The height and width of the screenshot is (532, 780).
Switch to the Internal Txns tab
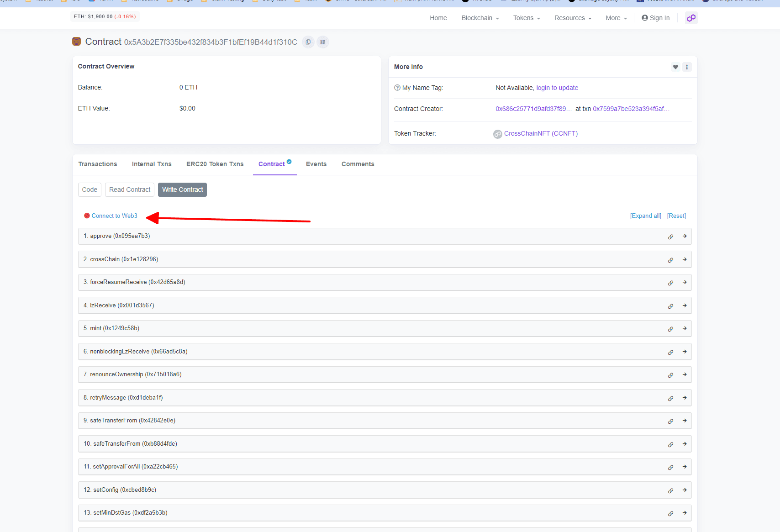152,164
